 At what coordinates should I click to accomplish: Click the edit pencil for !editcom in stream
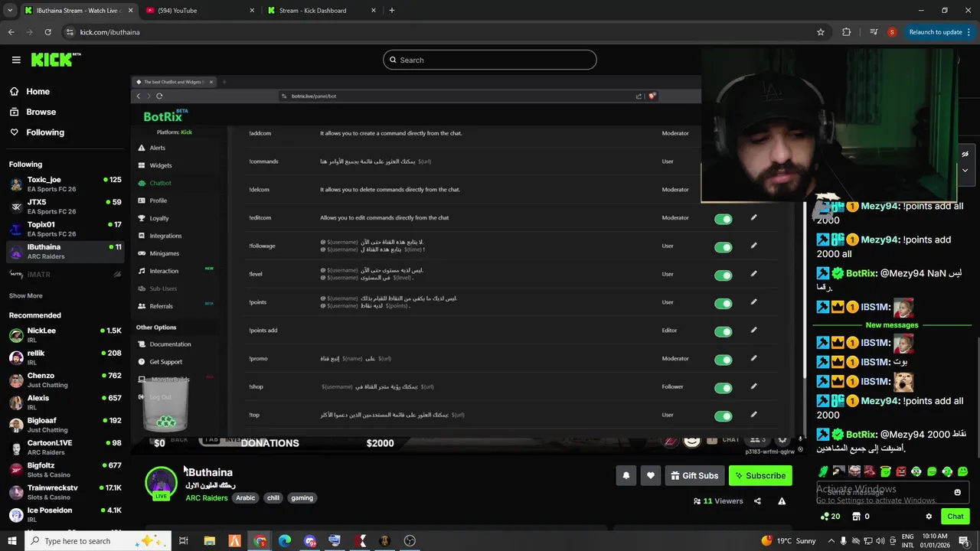tap(753, 218)
